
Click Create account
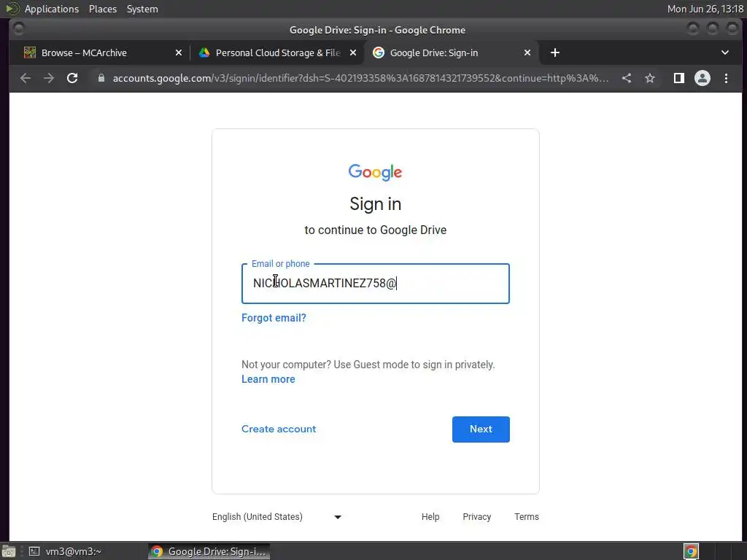[x=279, y=429]
